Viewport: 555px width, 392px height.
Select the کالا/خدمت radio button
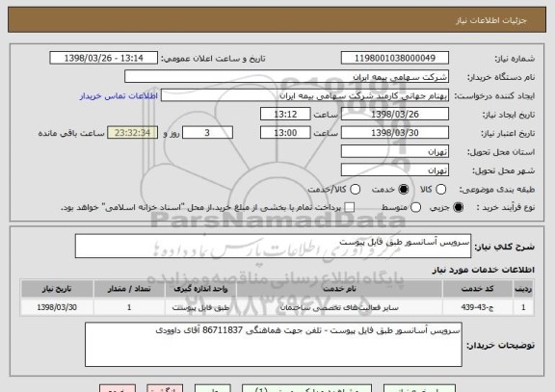coord(355,190)
